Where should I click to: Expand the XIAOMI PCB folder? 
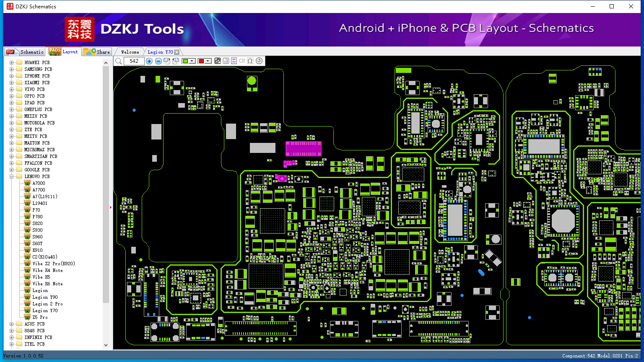pos(12,83)
